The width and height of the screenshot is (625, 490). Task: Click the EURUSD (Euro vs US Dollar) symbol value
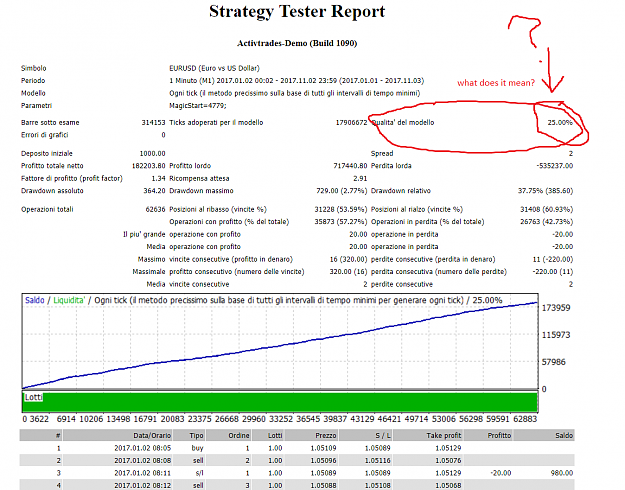pos(214,68)
